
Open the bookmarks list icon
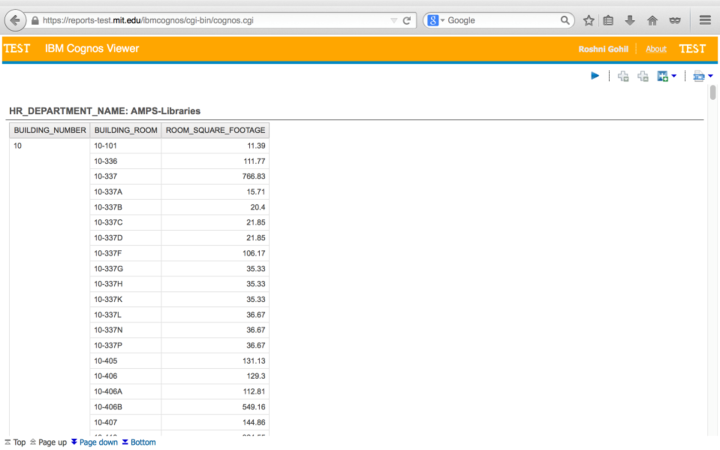pos(608,20)
